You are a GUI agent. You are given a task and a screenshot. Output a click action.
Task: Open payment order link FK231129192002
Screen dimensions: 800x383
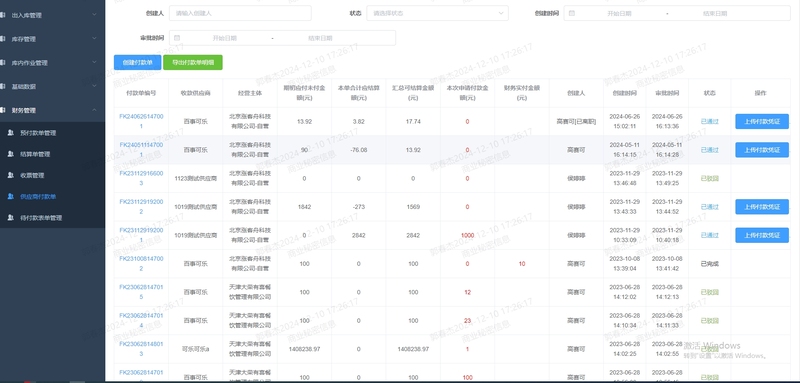pos(141,207)
